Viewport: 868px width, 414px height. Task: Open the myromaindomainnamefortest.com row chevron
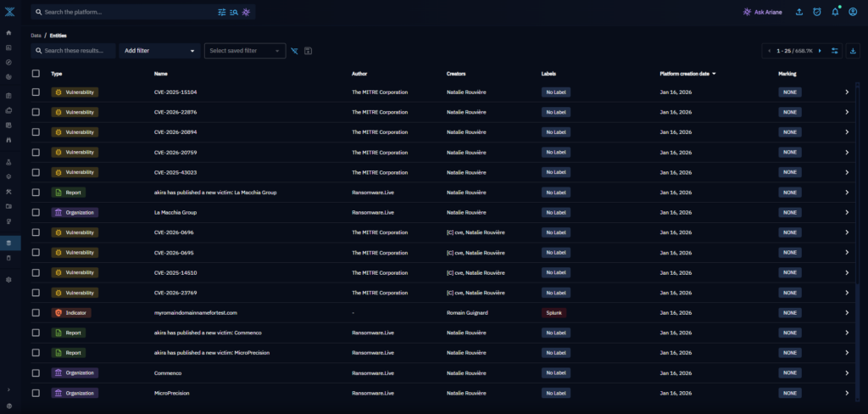click(x=847, y=313)
